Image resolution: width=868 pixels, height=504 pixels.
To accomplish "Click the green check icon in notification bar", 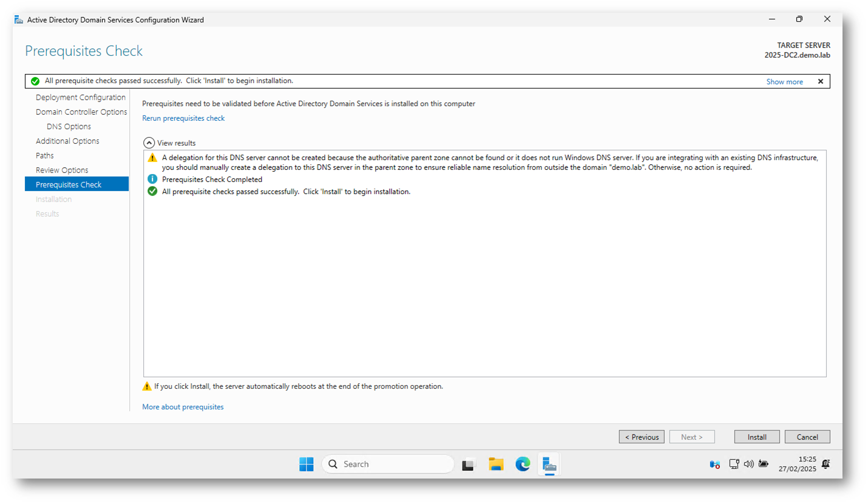I will (35, 81).
